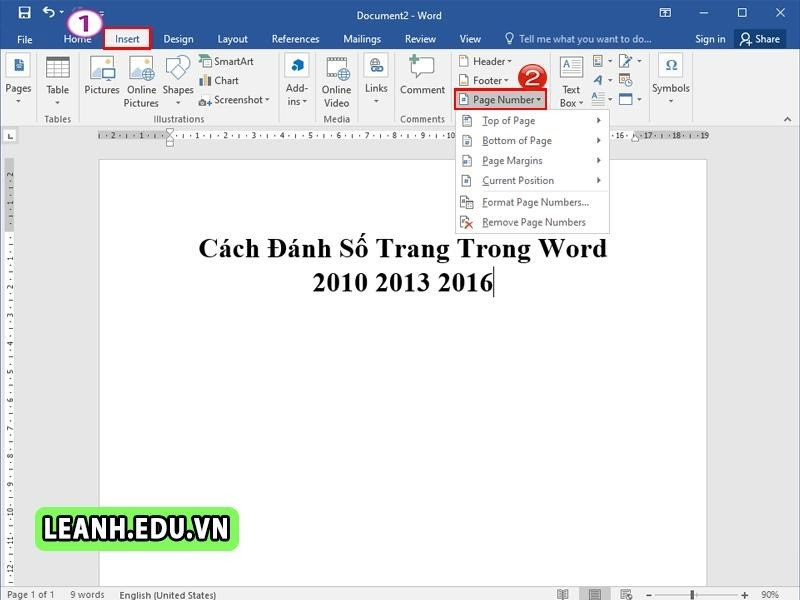The image size is (800, 600).
Task: Click the Tell me what you want to do box
Action: pyautogui.click(x=578, y=39)
